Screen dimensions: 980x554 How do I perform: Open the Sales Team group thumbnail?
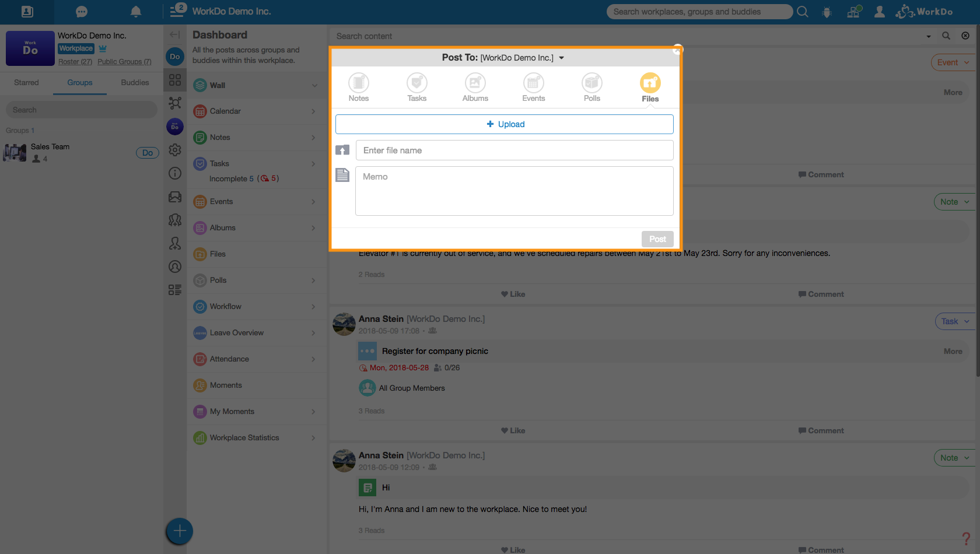pos(15,153)
